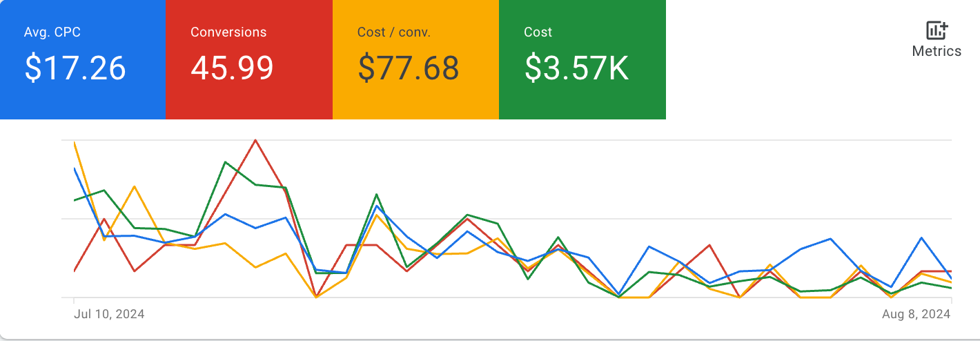Viewport: 980px width, 341px height.
Task: Click the Conversions card title
Action: coord(228,32)
